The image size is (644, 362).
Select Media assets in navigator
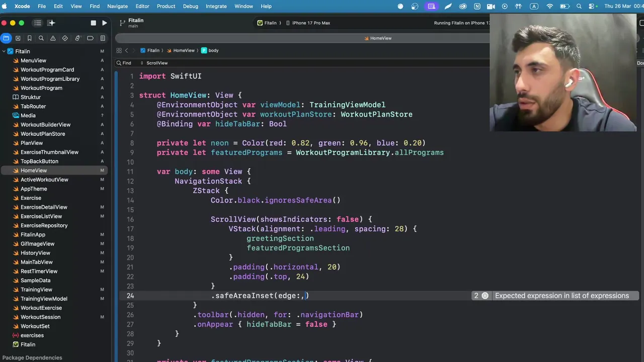(28, 115)
